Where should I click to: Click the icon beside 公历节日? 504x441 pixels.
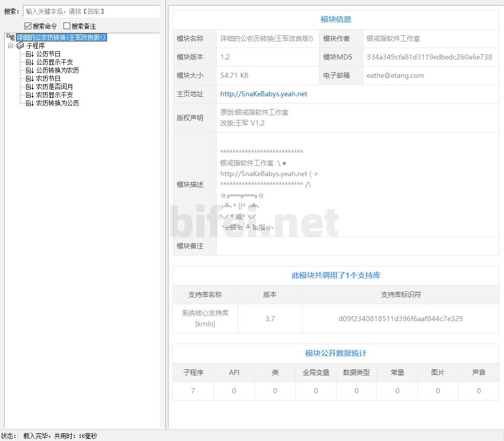[x=30, y=54]
